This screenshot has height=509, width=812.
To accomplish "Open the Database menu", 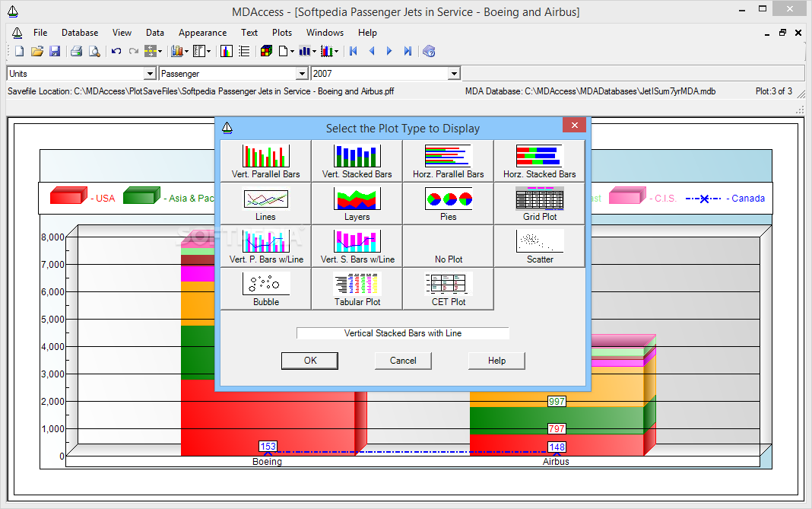I will 80,33.
